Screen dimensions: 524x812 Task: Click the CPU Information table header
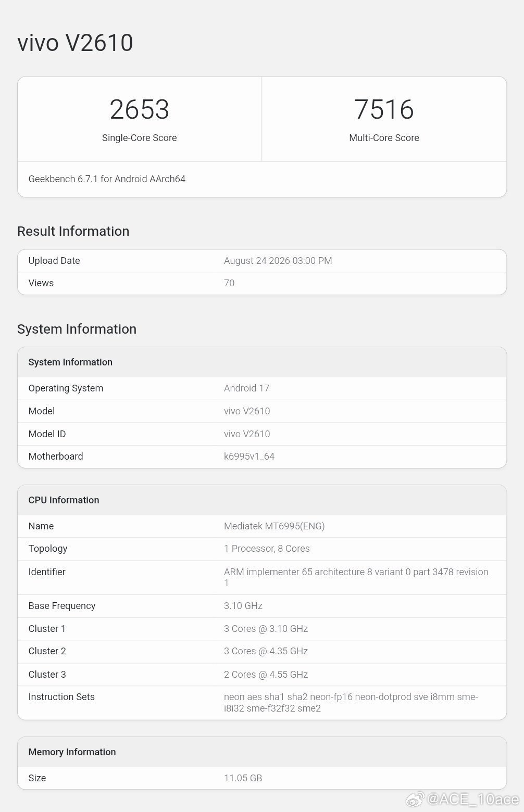(x=64, y=500)
